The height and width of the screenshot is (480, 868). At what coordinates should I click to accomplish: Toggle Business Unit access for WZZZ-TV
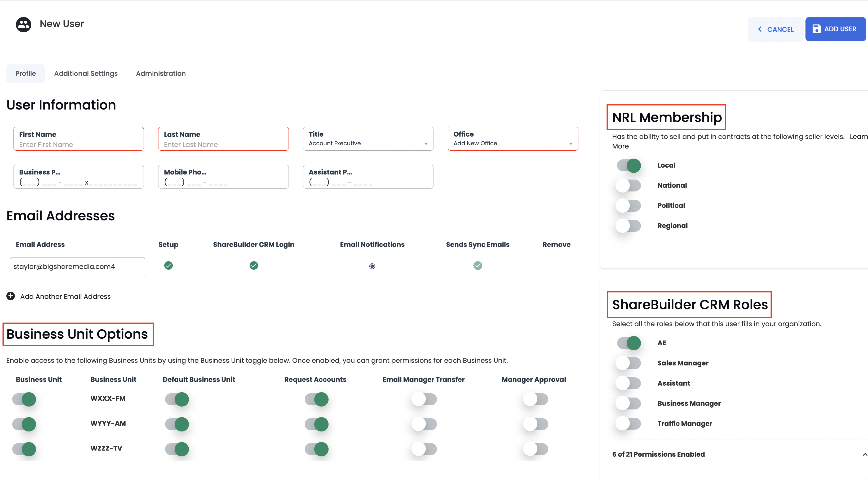point(24,449)
